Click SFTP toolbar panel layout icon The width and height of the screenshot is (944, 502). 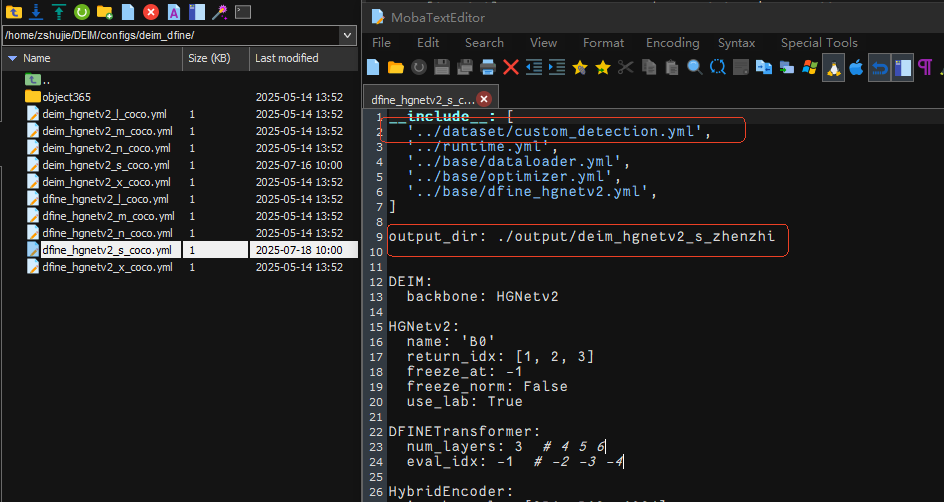pyautogui.click(x=197, y=11)
